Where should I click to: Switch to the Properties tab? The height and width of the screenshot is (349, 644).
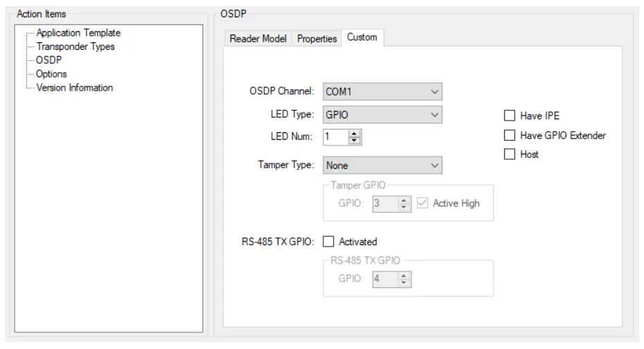[317, 39]
